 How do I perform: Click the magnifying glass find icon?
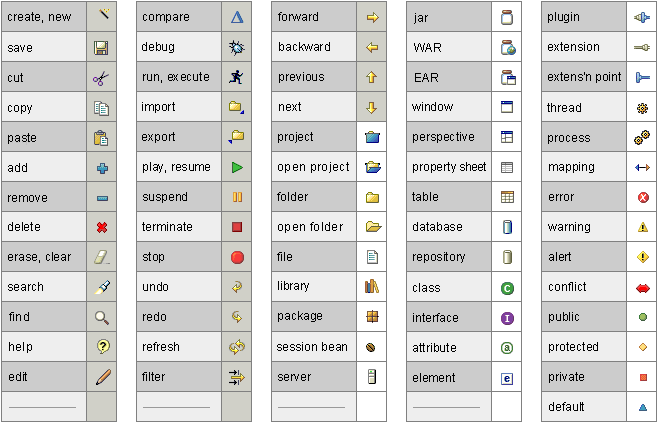click(102, 318)
